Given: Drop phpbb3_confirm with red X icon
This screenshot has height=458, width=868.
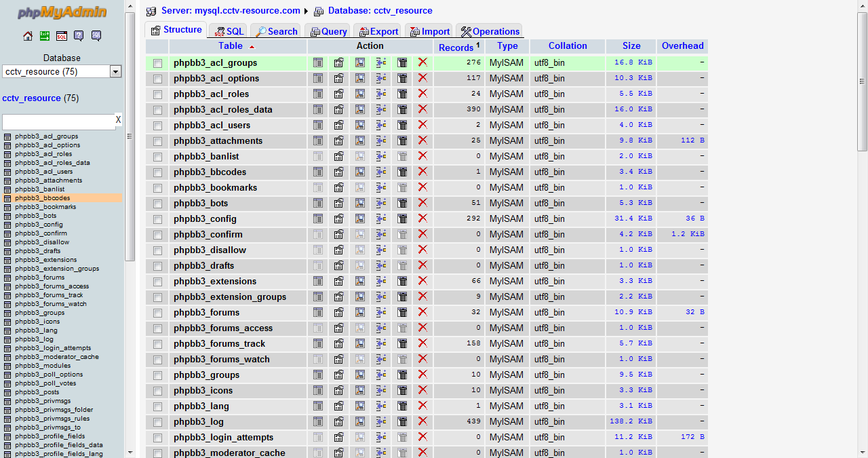Looking at the screenshot, I should pyautogui.click(x=422, y=234).
